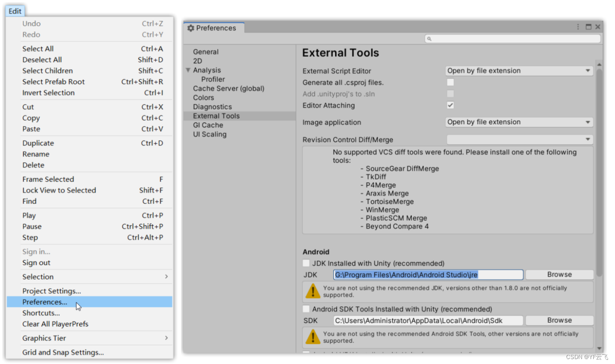Choose Play from the Edit menu
Image resolution: width=615 pixels, height=364 pixels.
[x=90, y=215]
